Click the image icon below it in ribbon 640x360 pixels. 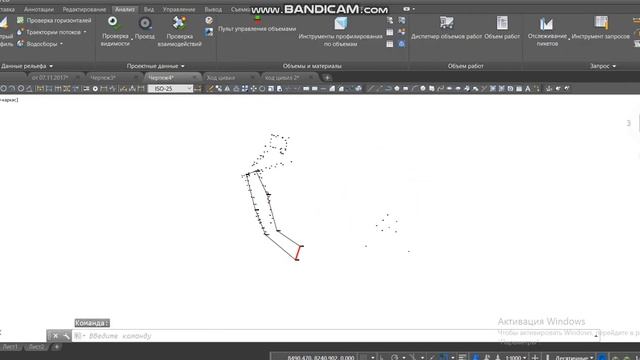[x=209, y=32]
